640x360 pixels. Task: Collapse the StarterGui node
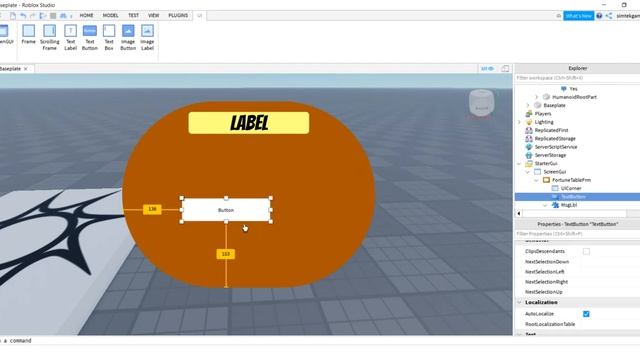tap(519, 164)
